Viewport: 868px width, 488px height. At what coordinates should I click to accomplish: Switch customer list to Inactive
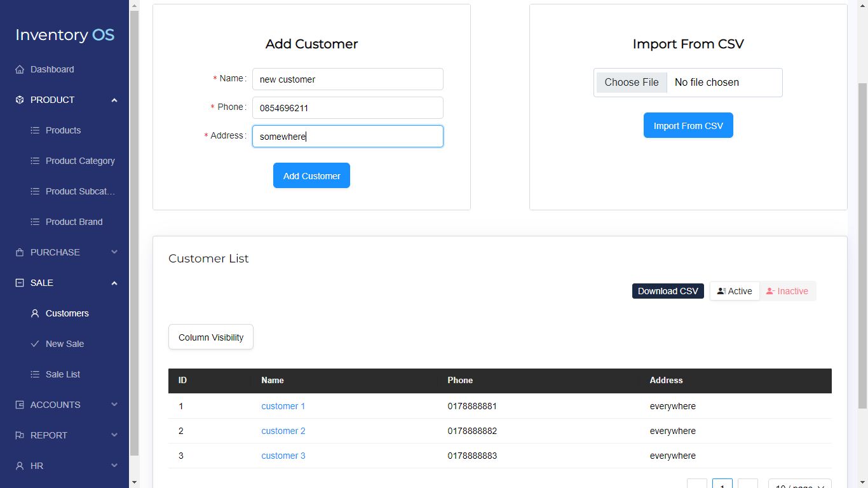point(787,291)
